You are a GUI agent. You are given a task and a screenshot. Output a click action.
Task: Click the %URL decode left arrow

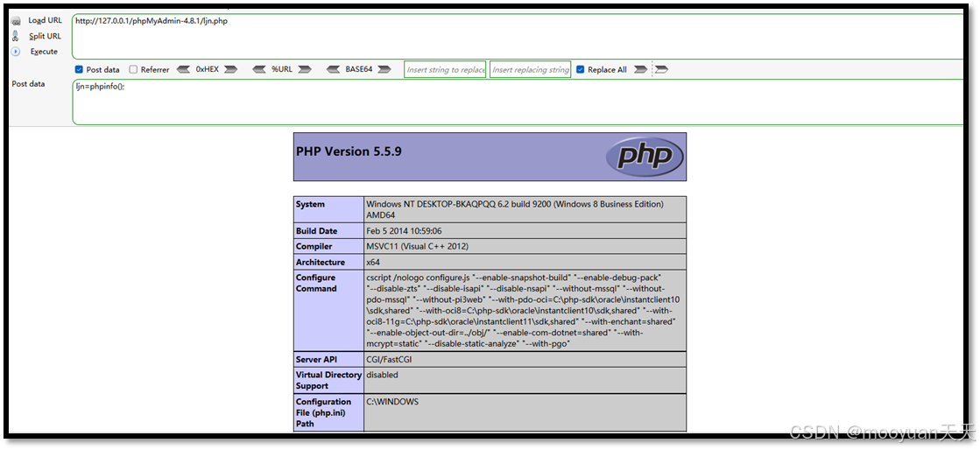coord(259,69)
